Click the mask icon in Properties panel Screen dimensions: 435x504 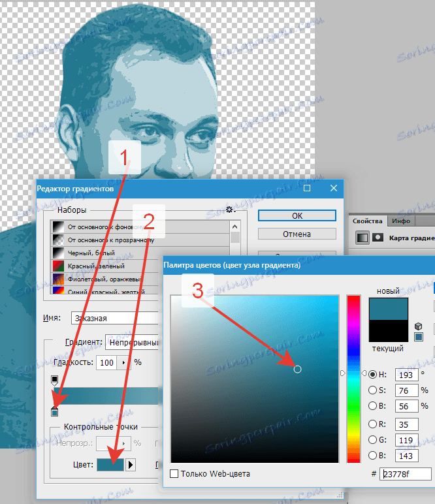click(378, 238)
